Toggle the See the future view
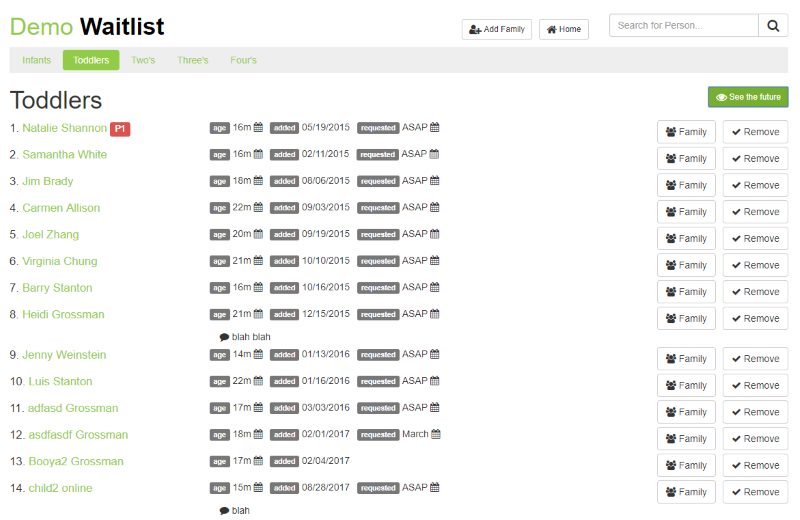 click(x=748, y=97)
